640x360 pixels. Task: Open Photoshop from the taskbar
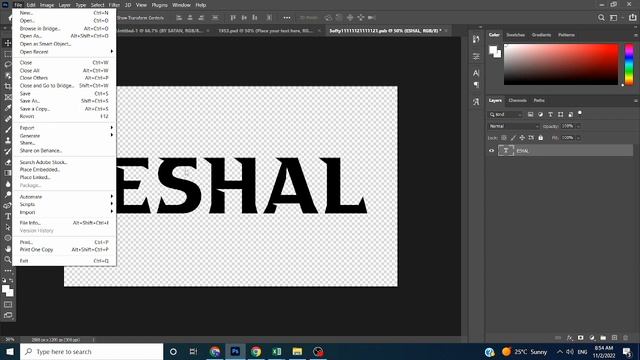(235, 351)
